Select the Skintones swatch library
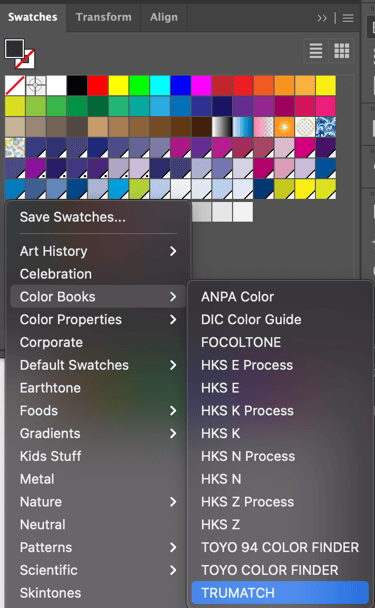Screen dimensions: 375x608 click(x=99, y=593)
